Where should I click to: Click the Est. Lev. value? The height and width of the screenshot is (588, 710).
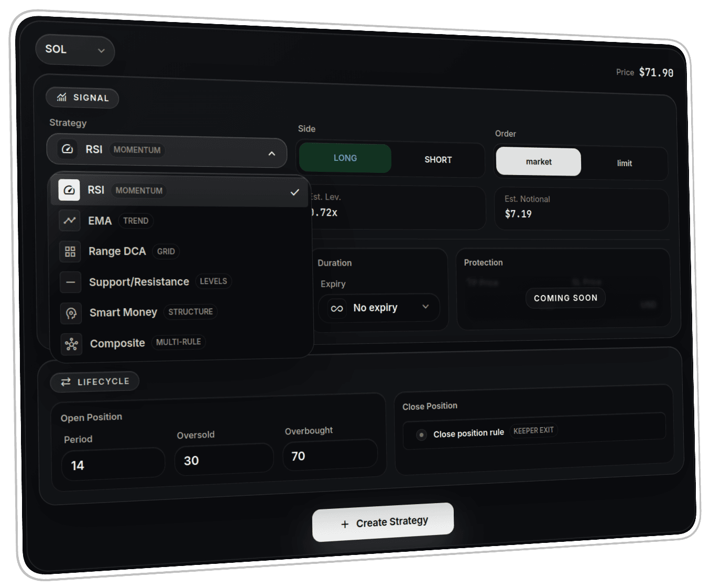(323, 212)
